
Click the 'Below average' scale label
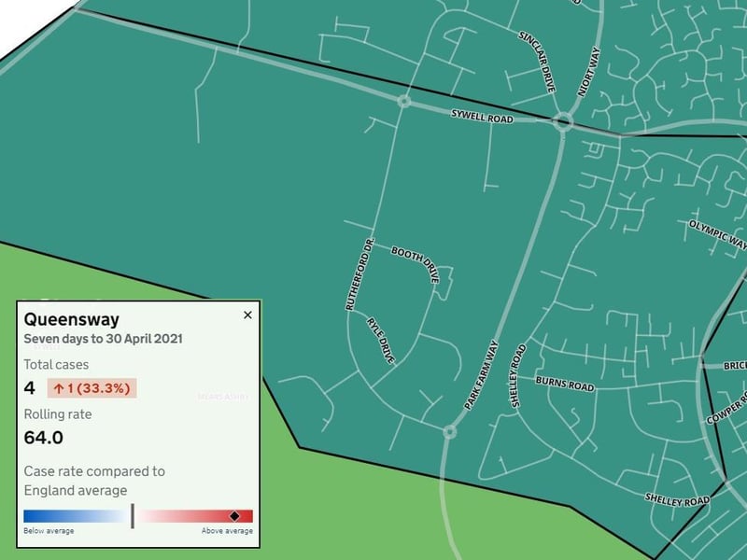click(49, 531)
